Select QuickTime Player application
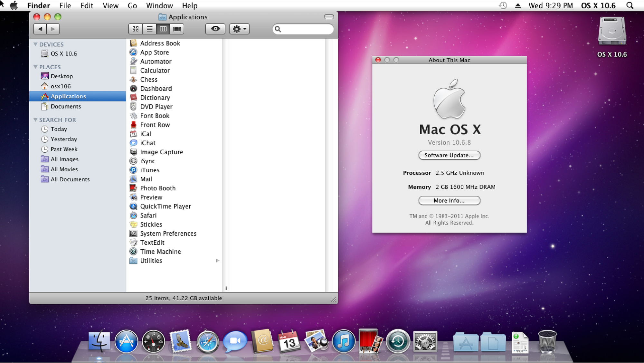 point(166,206)
